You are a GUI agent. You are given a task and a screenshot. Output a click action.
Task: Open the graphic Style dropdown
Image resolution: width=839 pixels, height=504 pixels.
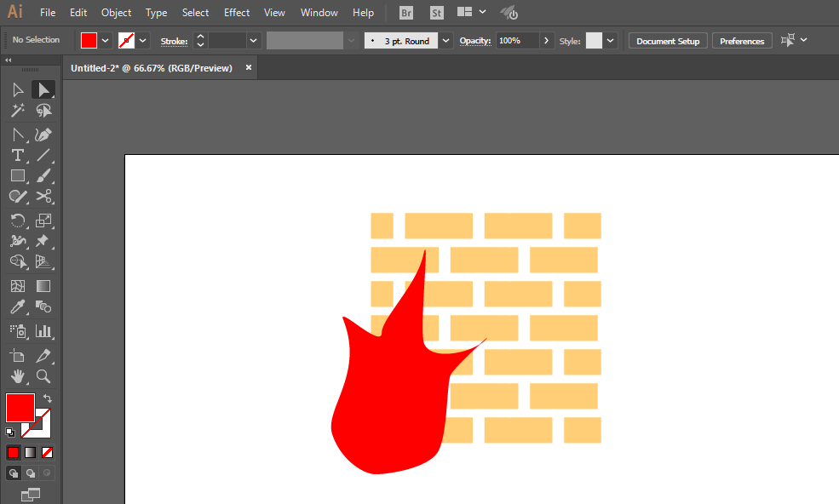point(610,41)
